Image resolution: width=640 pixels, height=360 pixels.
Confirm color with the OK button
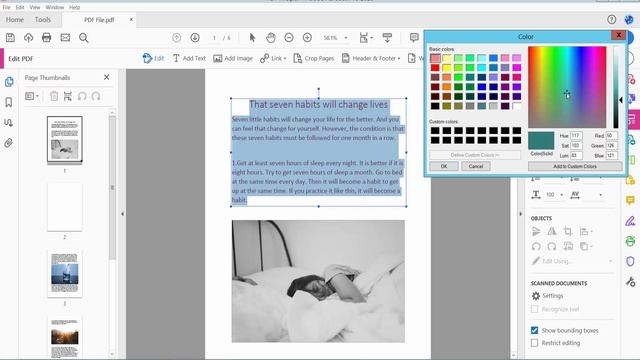point(444,166)
